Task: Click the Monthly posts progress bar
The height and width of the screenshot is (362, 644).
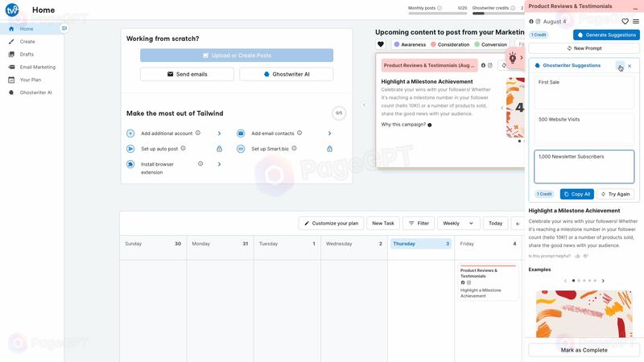Action: click(437, 14)
